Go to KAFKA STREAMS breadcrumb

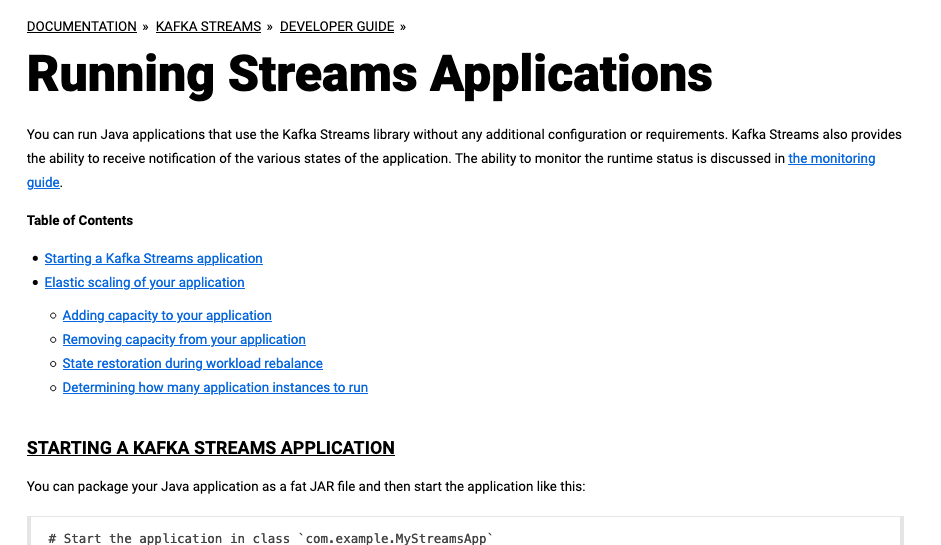coord(208,26)
